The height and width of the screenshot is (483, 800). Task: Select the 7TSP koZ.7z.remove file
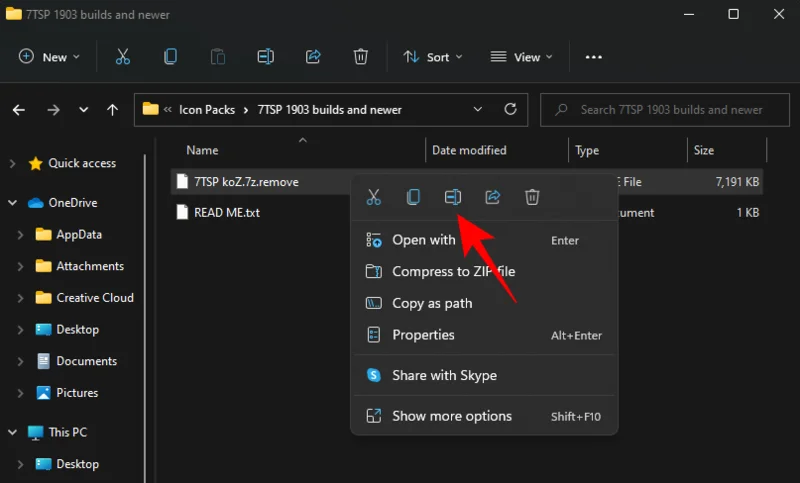(x=246, y=182)
